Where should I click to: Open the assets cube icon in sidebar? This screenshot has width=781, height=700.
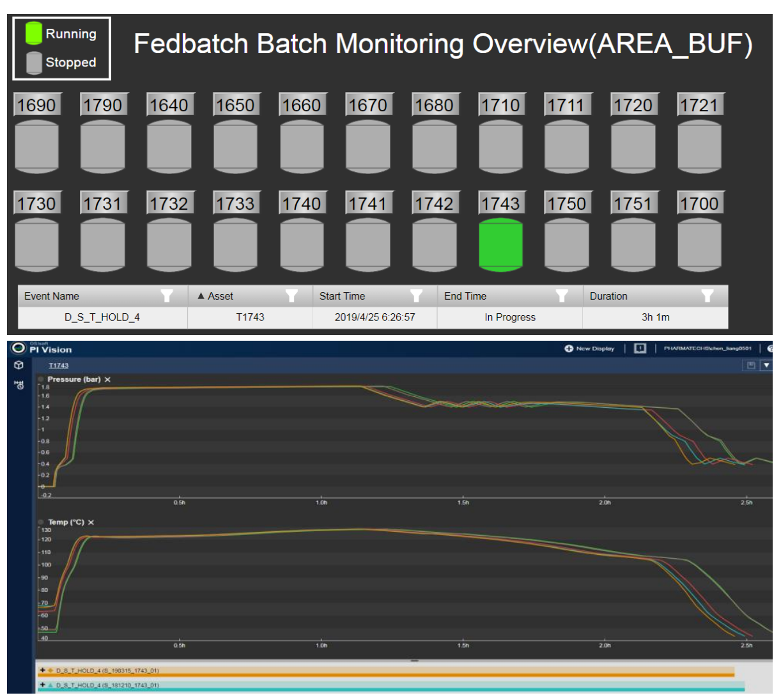pos(19,365)
